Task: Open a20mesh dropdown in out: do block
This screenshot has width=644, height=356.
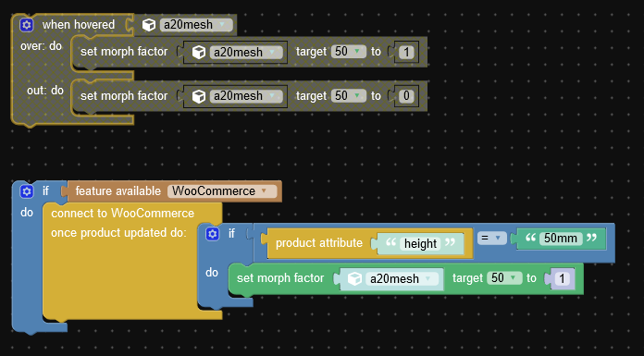Action: (x=246, y=96)
